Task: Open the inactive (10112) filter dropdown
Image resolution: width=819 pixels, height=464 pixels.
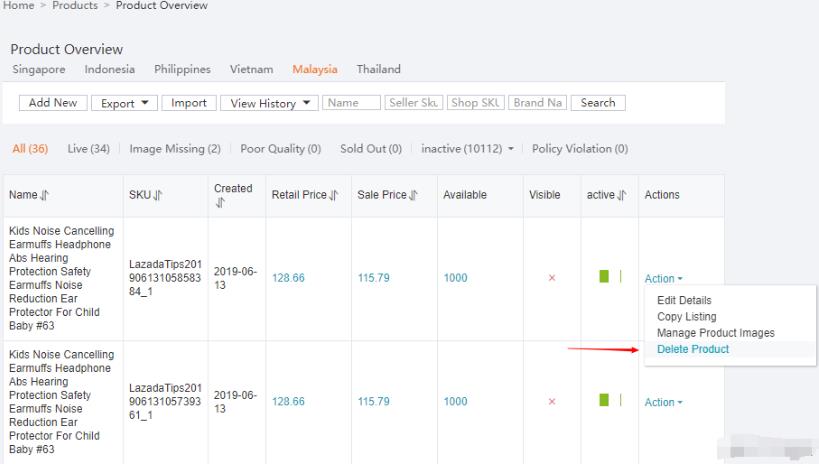Action: [x=469, y=149]
